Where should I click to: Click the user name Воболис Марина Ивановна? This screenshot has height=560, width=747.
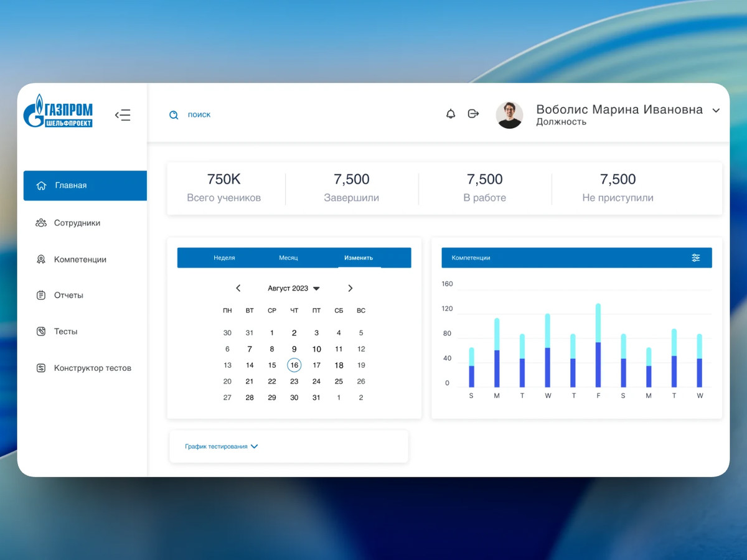click(x=619, y=110)
